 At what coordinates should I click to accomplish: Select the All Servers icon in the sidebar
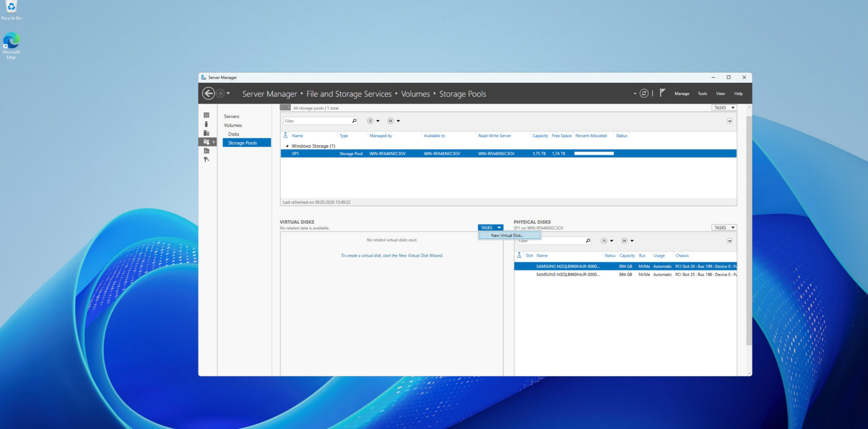tap(206, 133)
